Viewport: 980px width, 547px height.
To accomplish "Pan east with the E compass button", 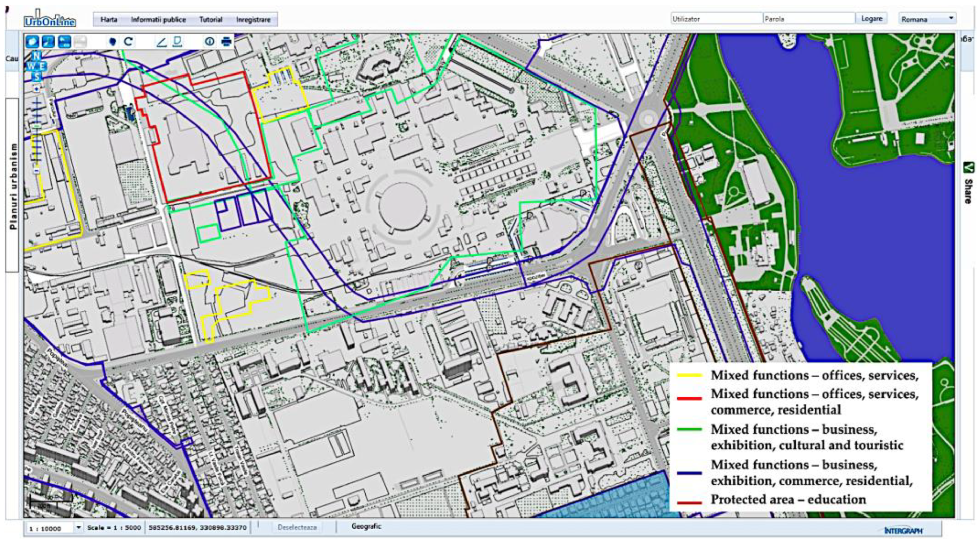I will [43, 66].
